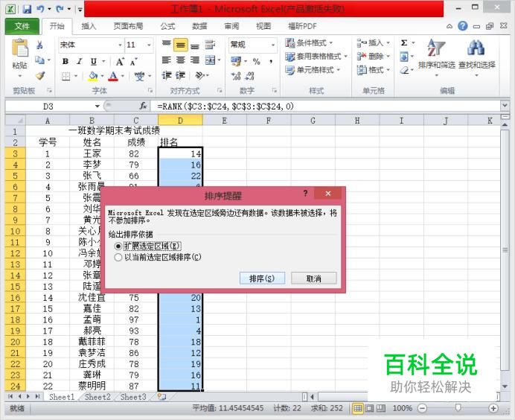Open the font name dropdown
Image resolution: width=515 pixels, height=420 pixels.
click(120, 45)
